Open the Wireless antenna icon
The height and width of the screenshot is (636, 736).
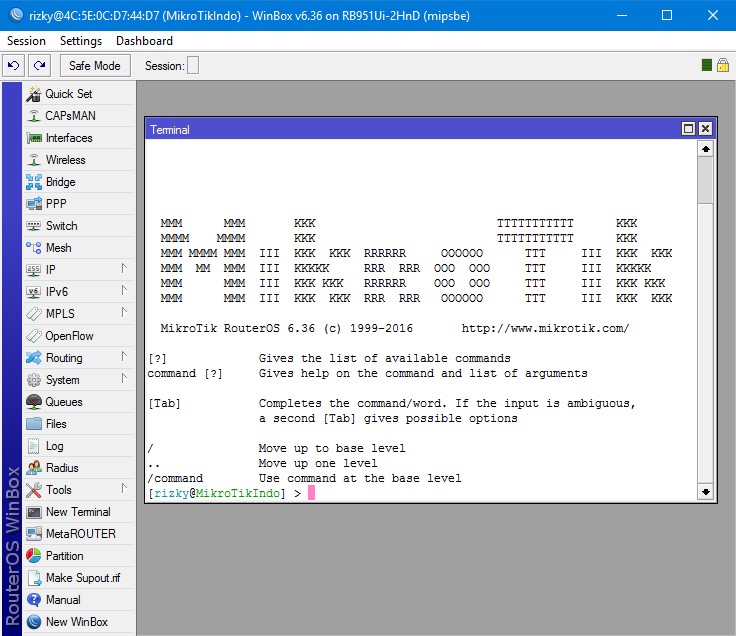click(33, 160)
